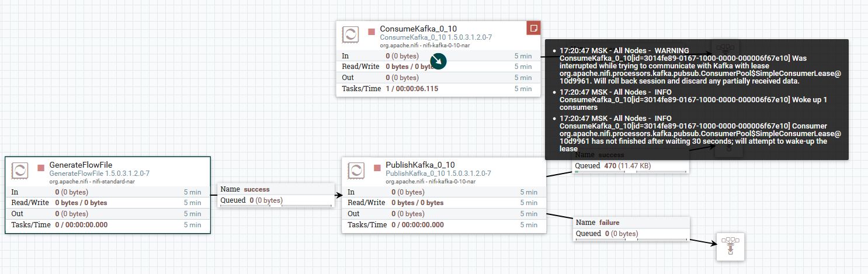Click version text 'PublishKafka_0_10 1.5.0.3.1.2.0-7'
The height and width of the screenshot is (274, 868).
point(438,174)
